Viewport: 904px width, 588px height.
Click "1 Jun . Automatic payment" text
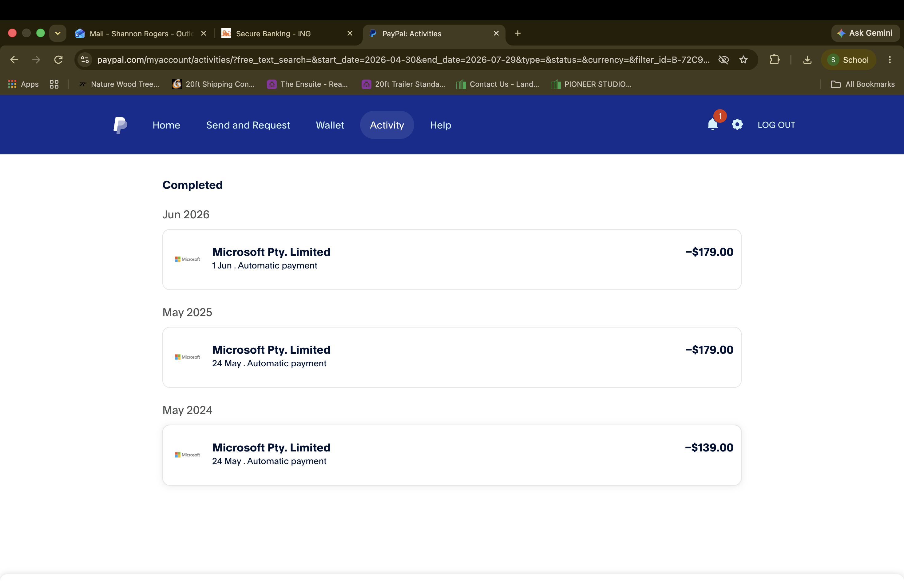coord(264,265)
